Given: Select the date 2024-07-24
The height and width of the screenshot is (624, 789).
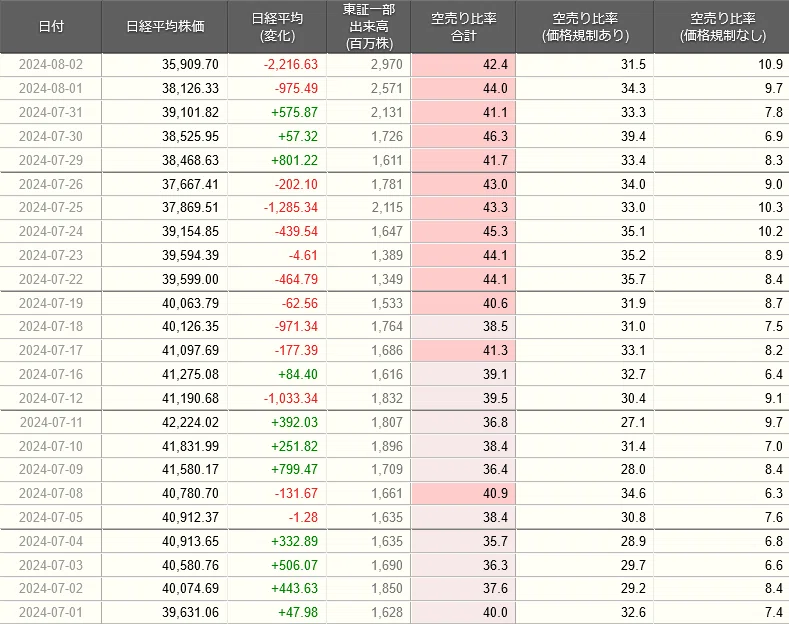Looking at the screenshot, I should [x=51, y=231].
